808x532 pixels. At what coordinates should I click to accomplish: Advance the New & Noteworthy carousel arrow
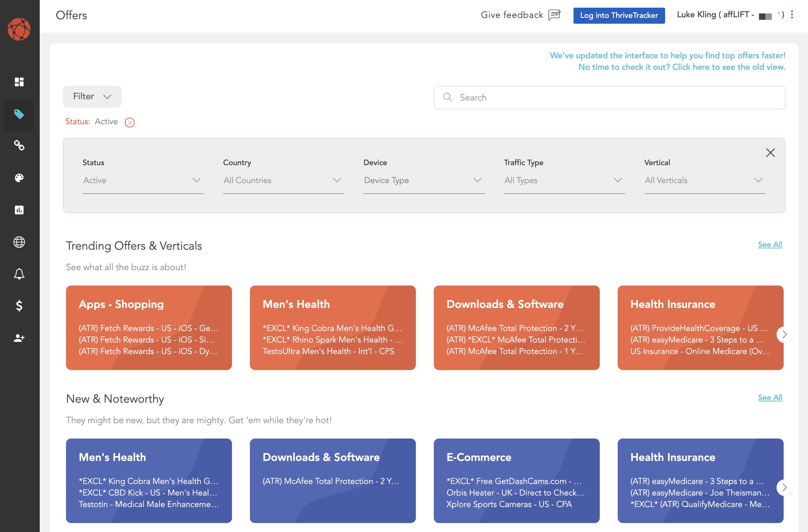coord(784,488)
